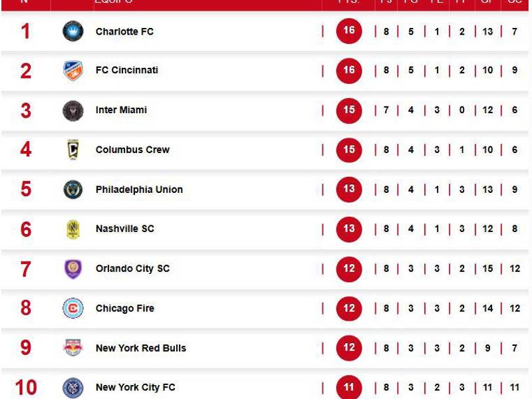
Task: Select the Philadelphia Union snake crest
Action: point(74,189)
